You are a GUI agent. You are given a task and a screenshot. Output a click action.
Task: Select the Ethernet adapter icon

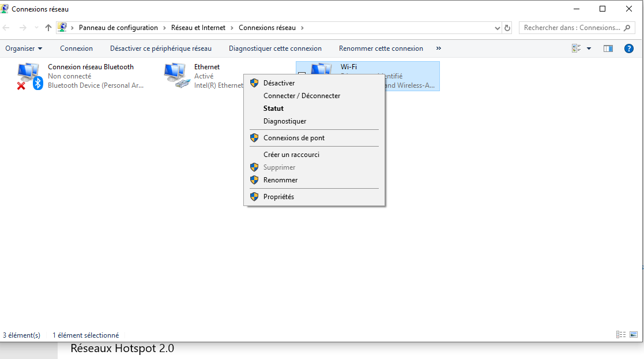[x=176, y=76]
